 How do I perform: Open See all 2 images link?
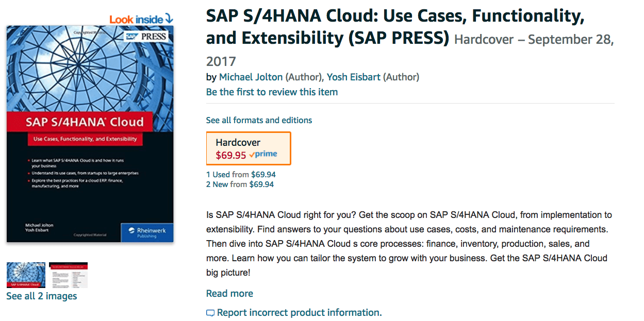click(42, 296)
